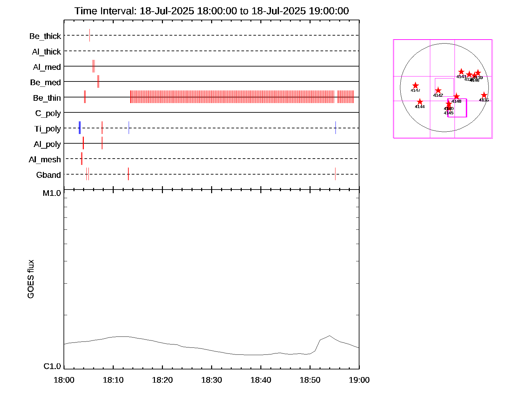532x399 pixels.
Task: Click the last Gband tick near 18:55
Action: coord(335,174)
